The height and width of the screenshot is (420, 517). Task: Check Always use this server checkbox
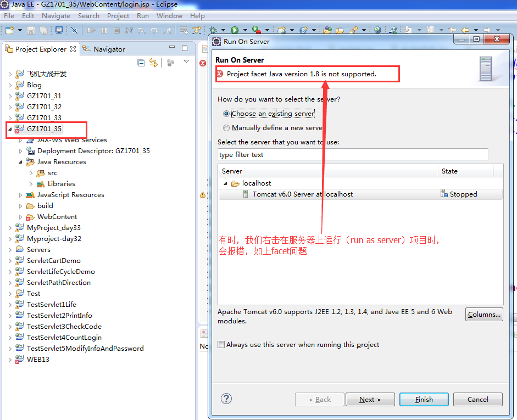click(x=221, y=345)
